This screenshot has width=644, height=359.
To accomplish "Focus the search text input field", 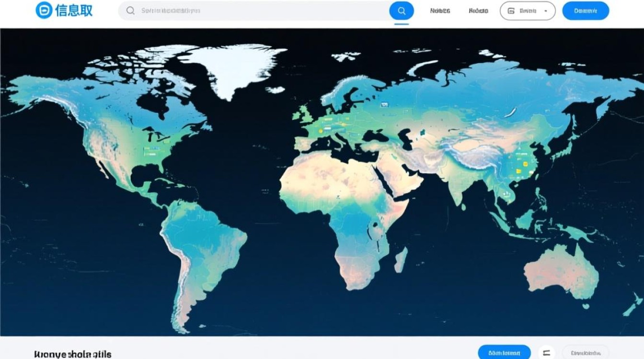I will coord(259,11).
